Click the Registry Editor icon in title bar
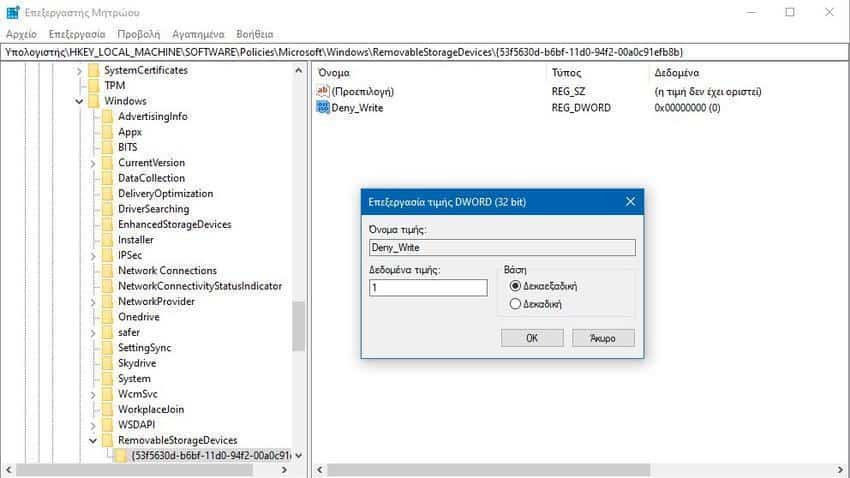The width and height of the screenshot is (850, 478). pyautogui.click(x=12, y=12)
